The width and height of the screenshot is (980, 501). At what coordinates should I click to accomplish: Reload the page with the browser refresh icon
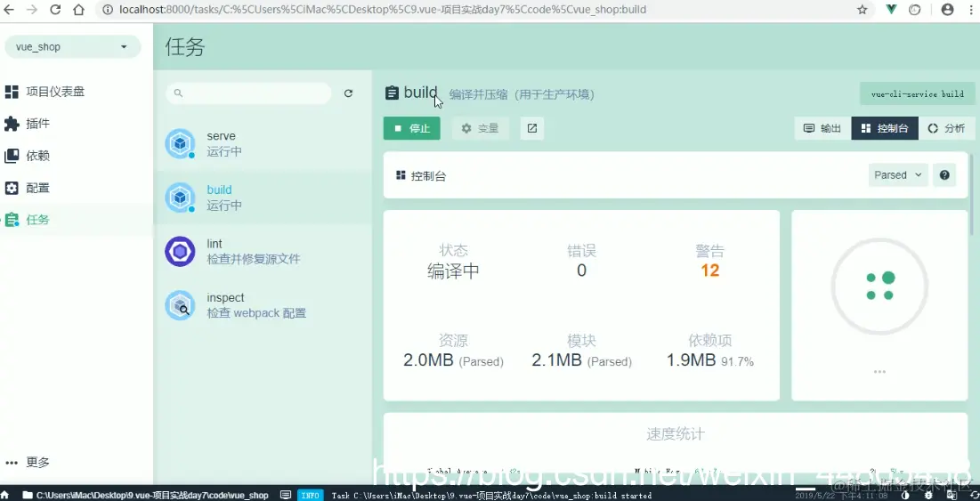[55, 10]
